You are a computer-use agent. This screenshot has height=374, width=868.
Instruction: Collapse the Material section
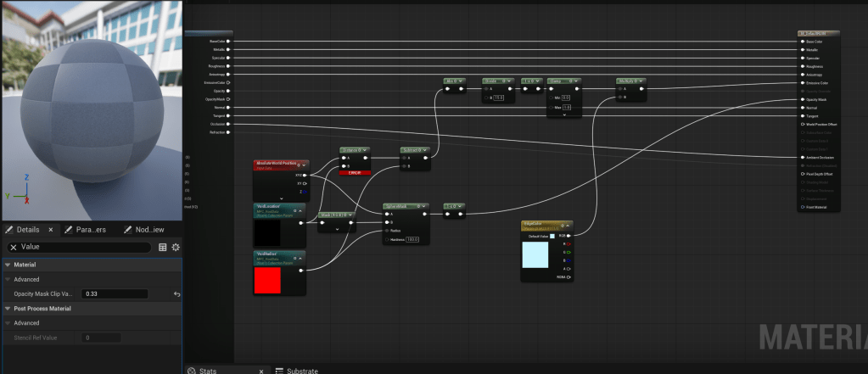(x=8, y=265)
